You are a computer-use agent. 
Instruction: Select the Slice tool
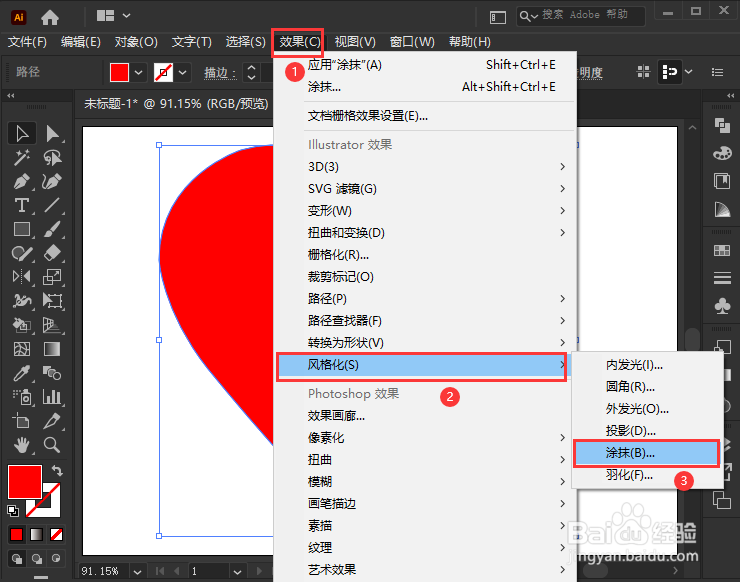pyautogui.click(x=52, y=421)
